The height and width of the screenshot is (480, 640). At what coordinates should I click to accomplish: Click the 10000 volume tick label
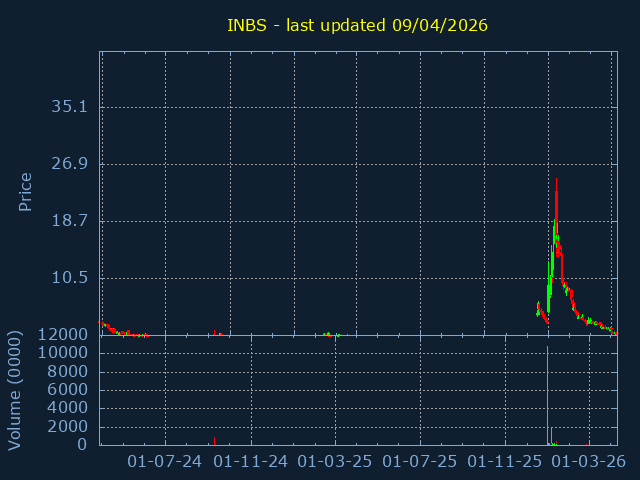pyautogui.click(x=61, y=354)
